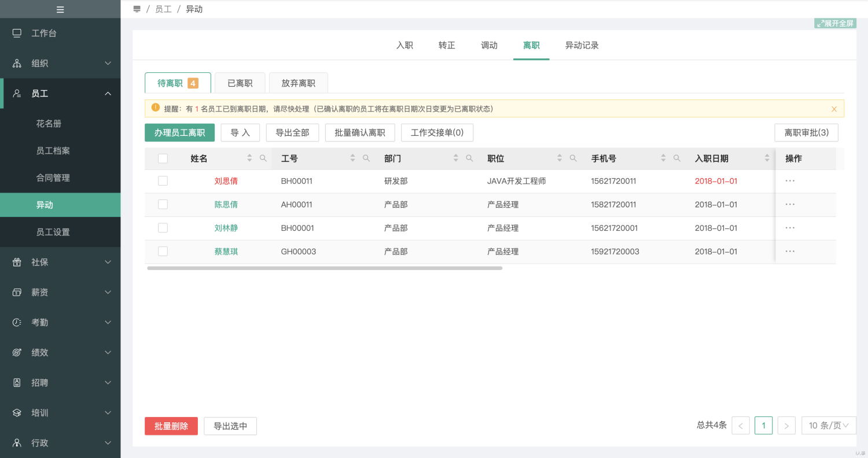Expand the 绩效 sidebar menu
The width and height of the screenshot is (868, 458).
click(108, 352)
